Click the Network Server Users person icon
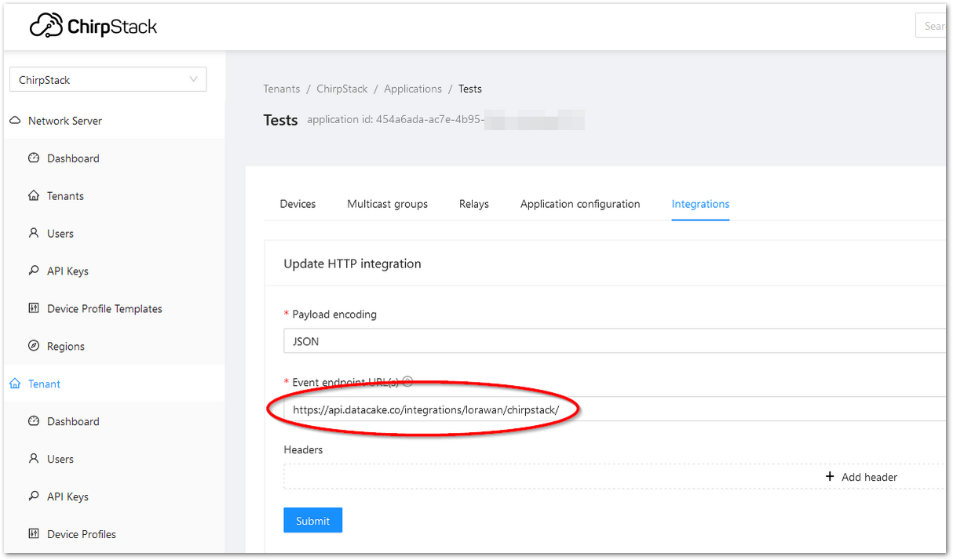Image resolution: width=953 pixels, height=560 pixels. [x=34, y=233]
